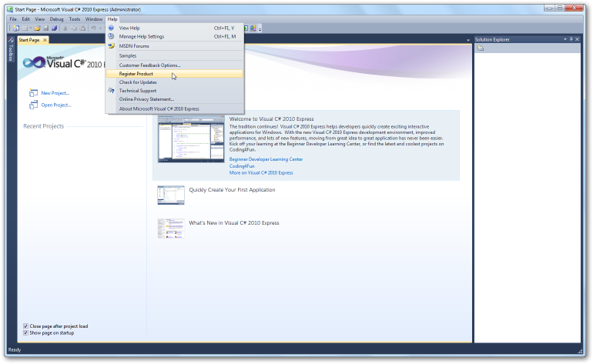The width and height of the screenshot is (593, 364).
Task: Follow the Coding4Fun link
Action: coord(242,166)
